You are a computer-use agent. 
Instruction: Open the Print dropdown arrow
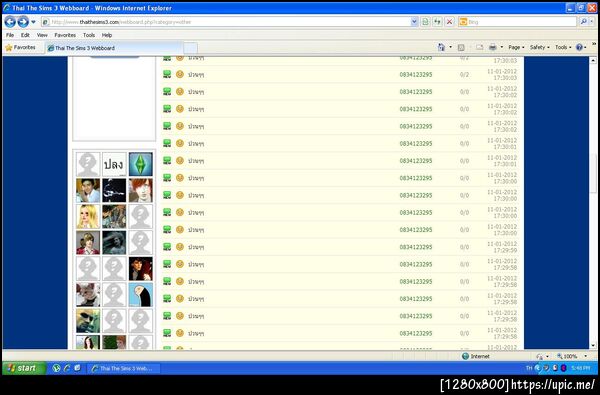[502, 47]
